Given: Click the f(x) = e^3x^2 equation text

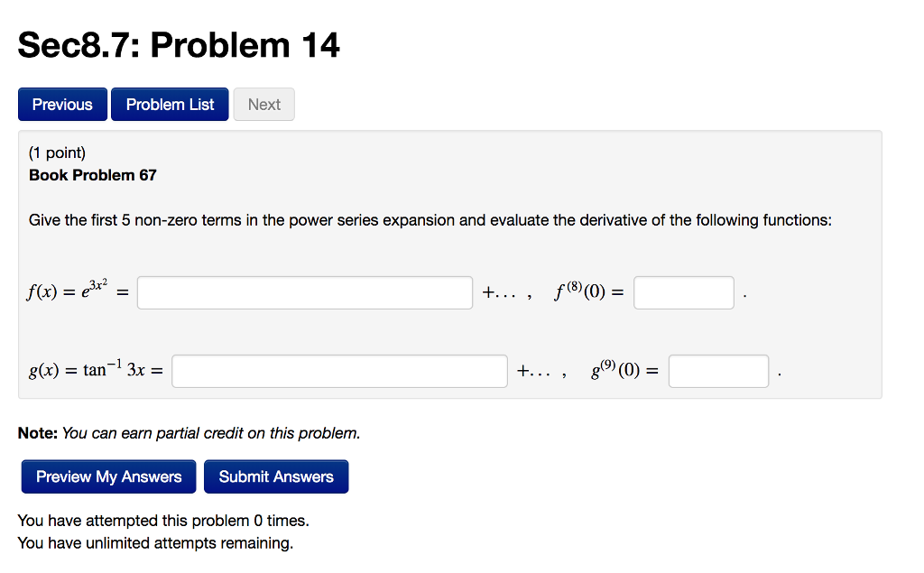Looking at the screenshot, I should pos(69,289).
